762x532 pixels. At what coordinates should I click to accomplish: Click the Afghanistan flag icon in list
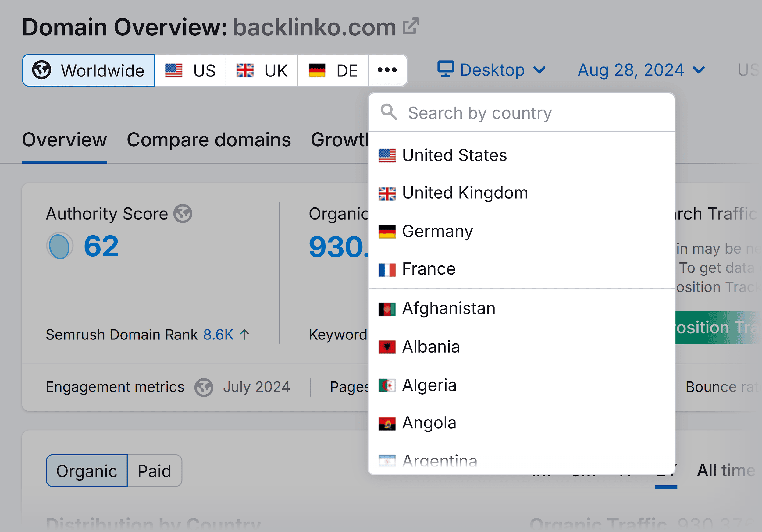coord(387,309)
